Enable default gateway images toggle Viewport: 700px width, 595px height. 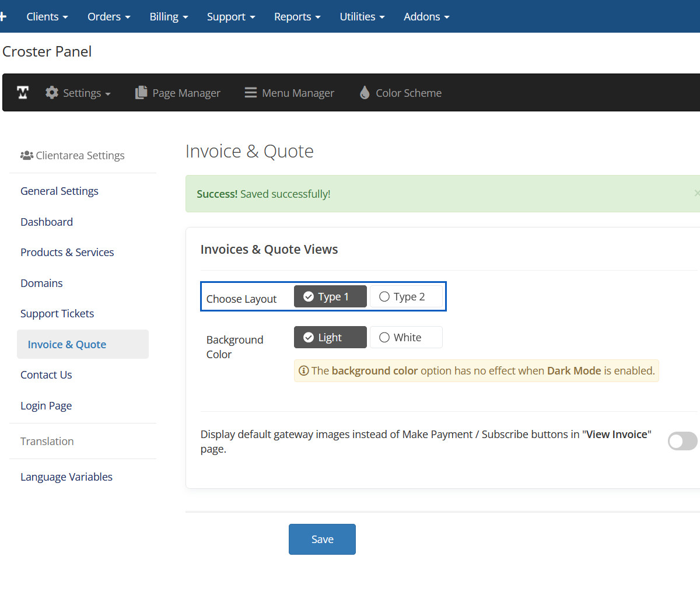(x=682, y=442)
